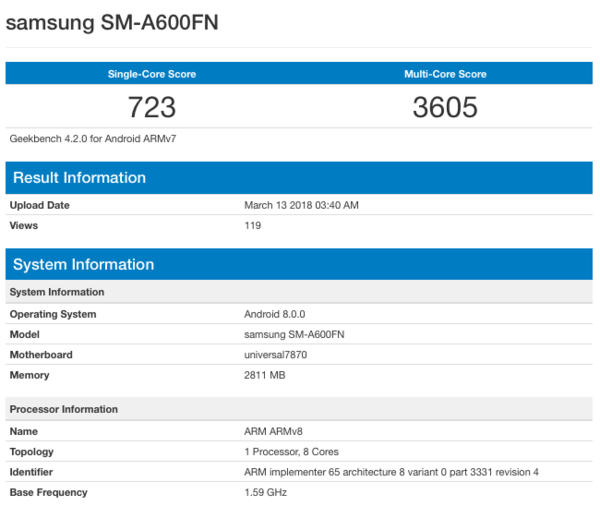Select the Multi-Core Score header
Image resolution: width=600 pixels, height=506 pixels.
[x=445, y=74]
